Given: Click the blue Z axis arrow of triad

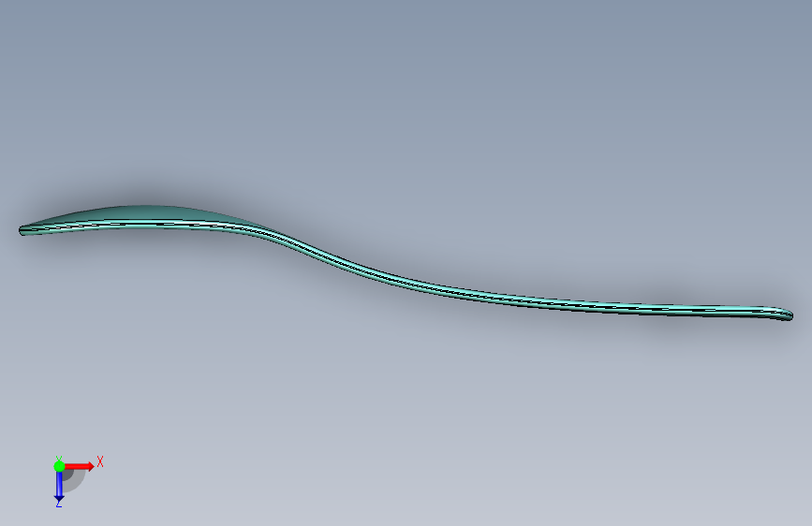Looking at the screenshot, I should [59, 487].
